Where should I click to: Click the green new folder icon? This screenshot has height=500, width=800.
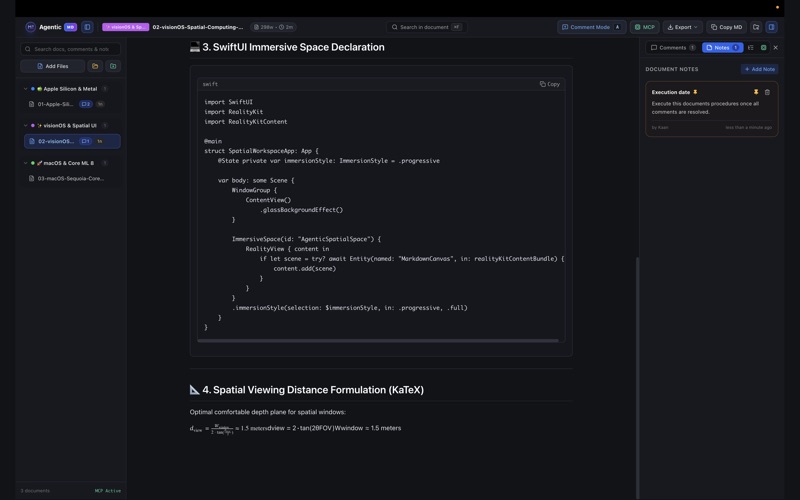[113, 66]
